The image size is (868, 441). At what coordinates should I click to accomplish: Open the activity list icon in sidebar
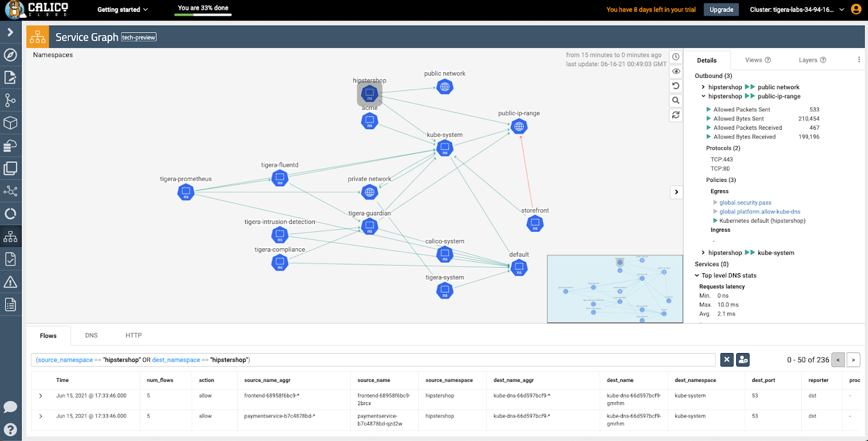pyautogui.click(x=10, y=305)
